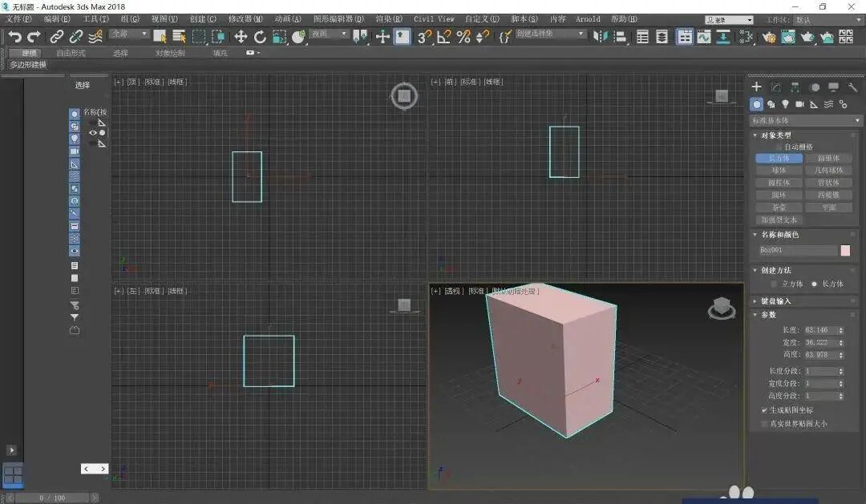The image size is (866, 504).
Task: Open the Select by Name list tool
Action: pyautogui.click(x=179, y=36)
